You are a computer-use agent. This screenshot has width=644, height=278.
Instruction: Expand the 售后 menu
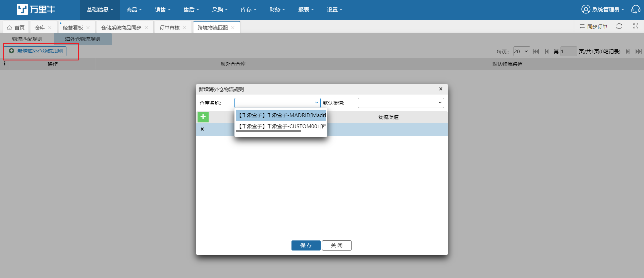(x=191, y=10)
